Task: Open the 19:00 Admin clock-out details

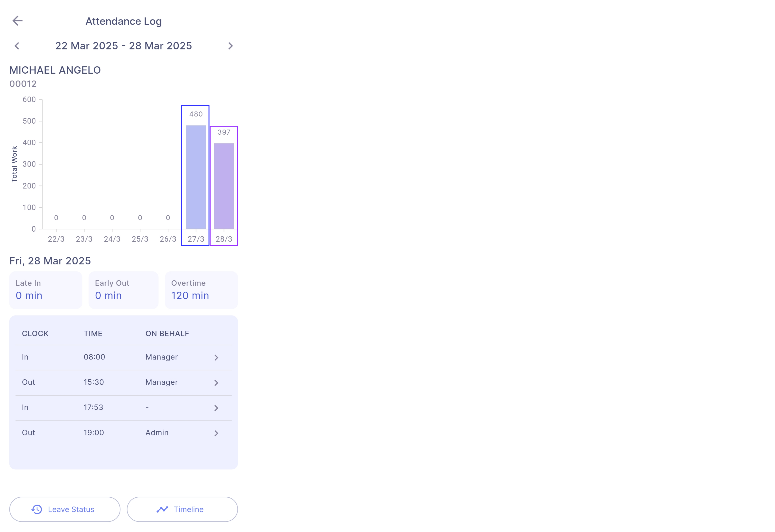Action: coord(216,433)
